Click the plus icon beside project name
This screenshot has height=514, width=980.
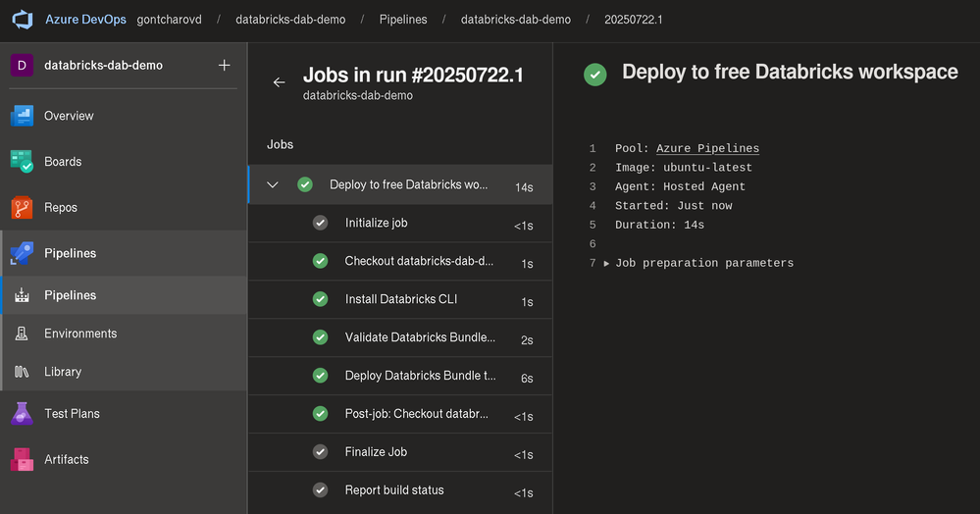(224, 66)
